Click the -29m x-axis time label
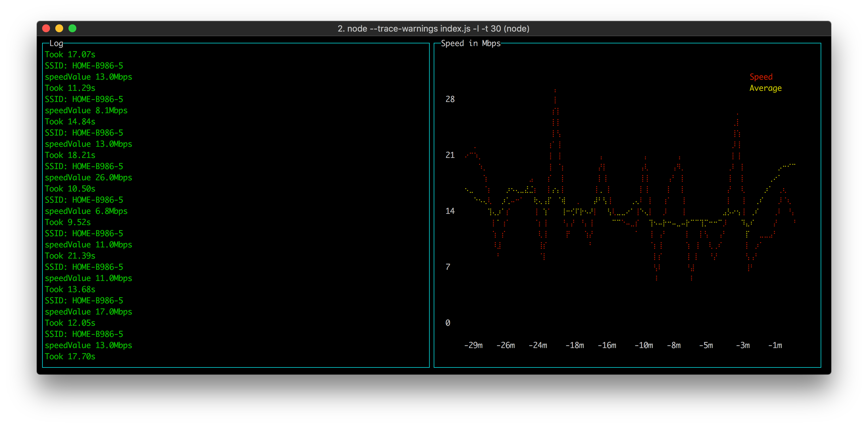This screenshot has width=868, height=427. coord(473,345)
